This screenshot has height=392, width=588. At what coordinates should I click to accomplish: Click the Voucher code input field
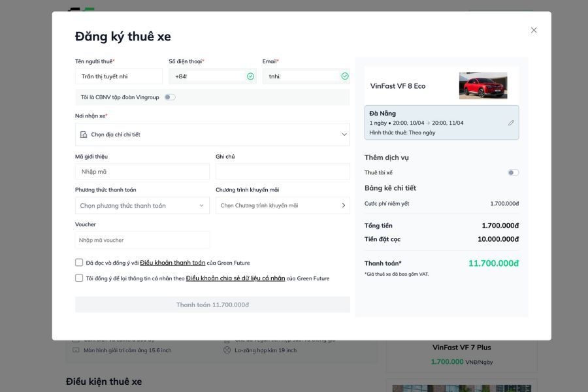pos(142,240)
